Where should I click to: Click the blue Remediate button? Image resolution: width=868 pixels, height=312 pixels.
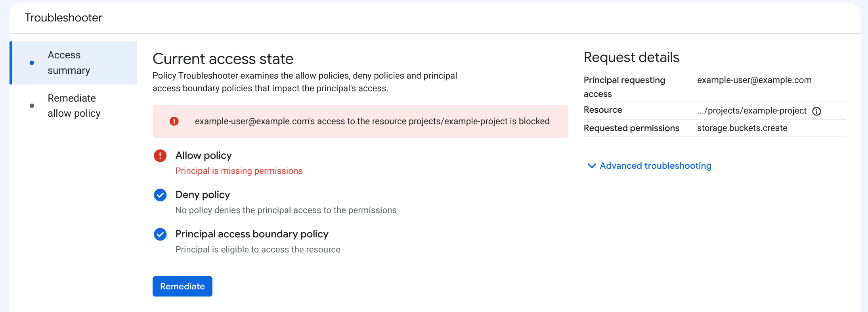point(182,286)
